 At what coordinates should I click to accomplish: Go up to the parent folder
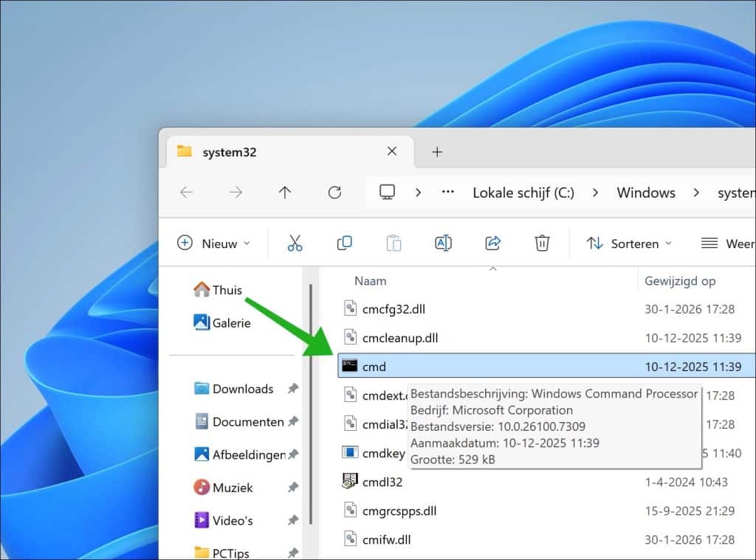tap(284, 192)
